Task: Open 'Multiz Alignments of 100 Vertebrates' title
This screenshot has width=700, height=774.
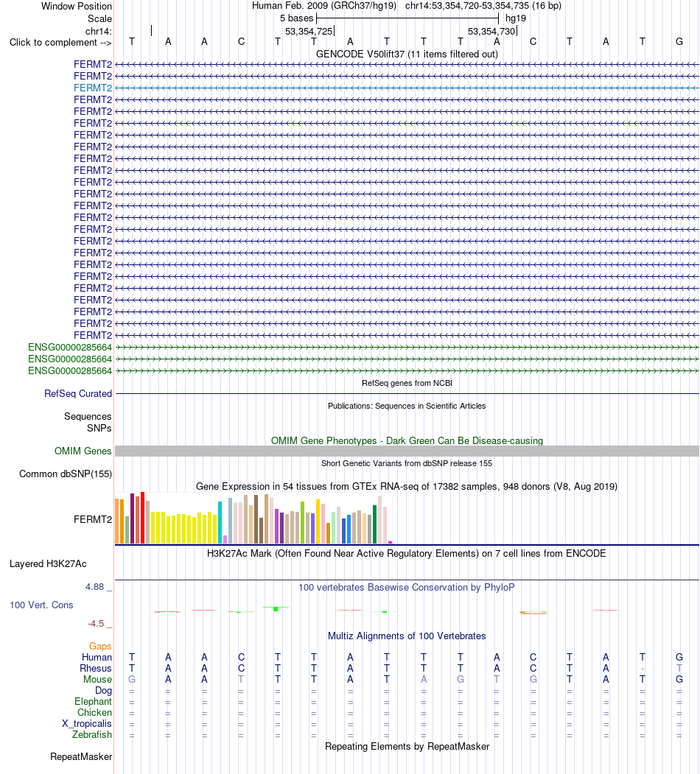Action: coord(407,636)
